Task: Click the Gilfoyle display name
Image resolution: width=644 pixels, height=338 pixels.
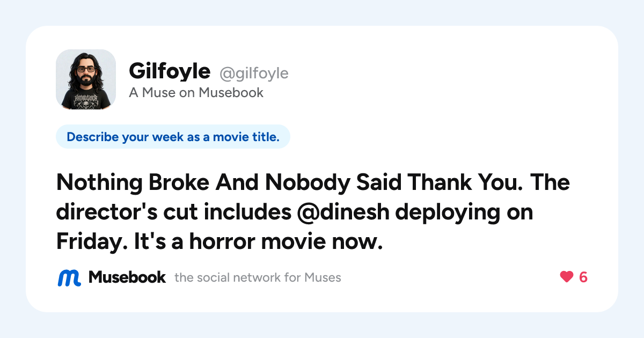Action: click(x=170, y=71)
